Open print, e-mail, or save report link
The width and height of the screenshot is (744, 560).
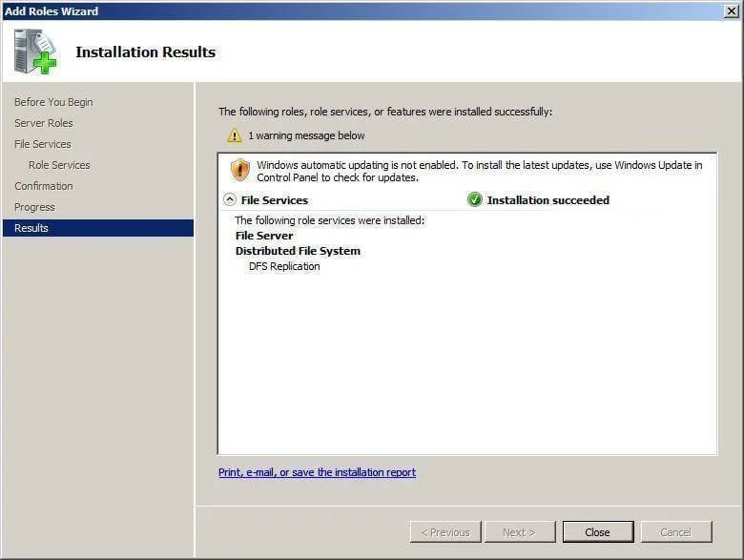click(317, 472)
